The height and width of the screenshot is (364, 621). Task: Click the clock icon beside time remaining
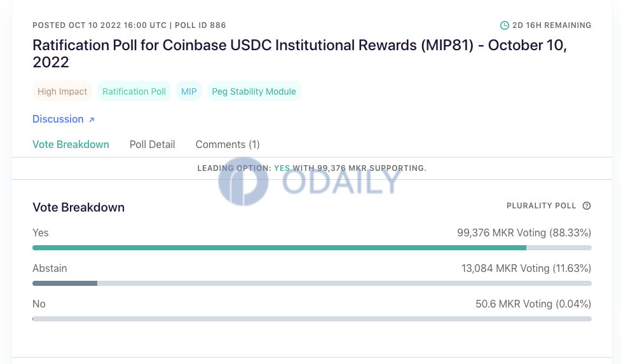point(504,25)
